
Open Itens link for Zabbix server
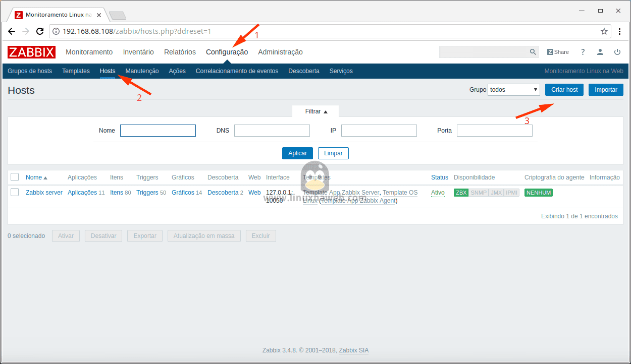pyautogui.click(x=117, y=193)
